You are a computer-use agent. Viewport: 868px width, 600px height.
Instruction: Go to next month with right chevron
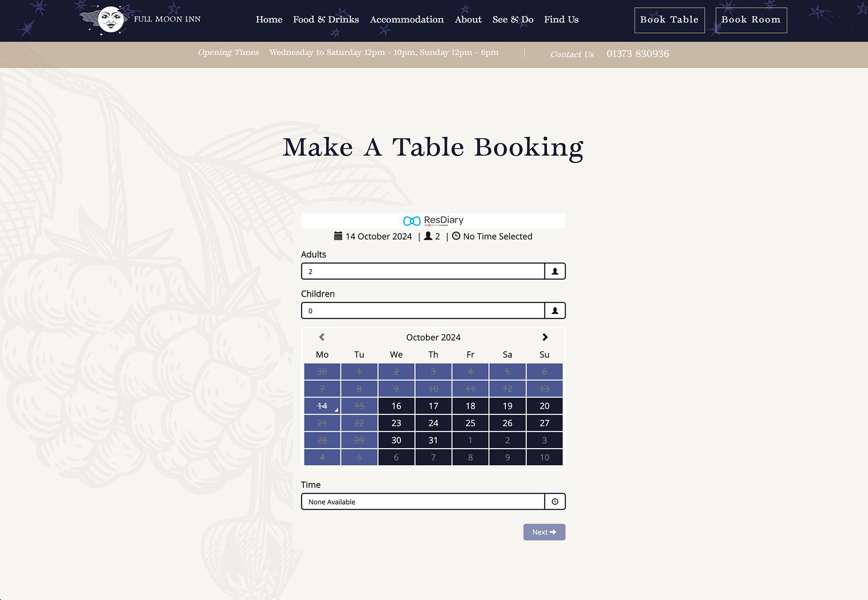pyautogui.click(x=545, y=337)
